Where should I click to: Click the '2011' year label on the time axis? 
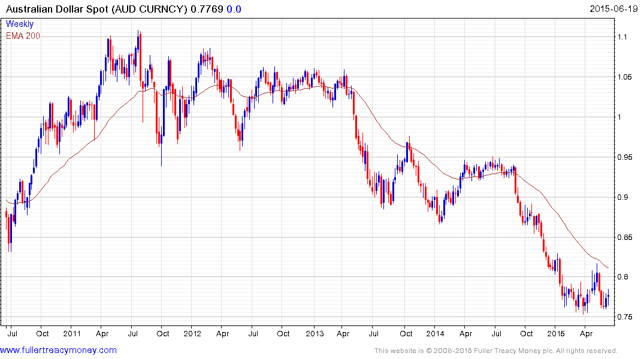pyautogui.click(x=72, y=333)
